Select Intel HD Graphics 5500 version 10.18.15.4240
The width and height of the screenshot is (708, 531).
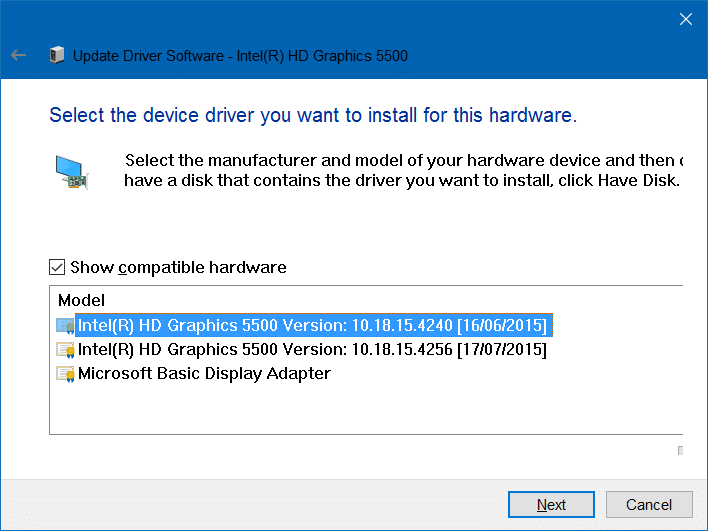(x=312, y=325)
